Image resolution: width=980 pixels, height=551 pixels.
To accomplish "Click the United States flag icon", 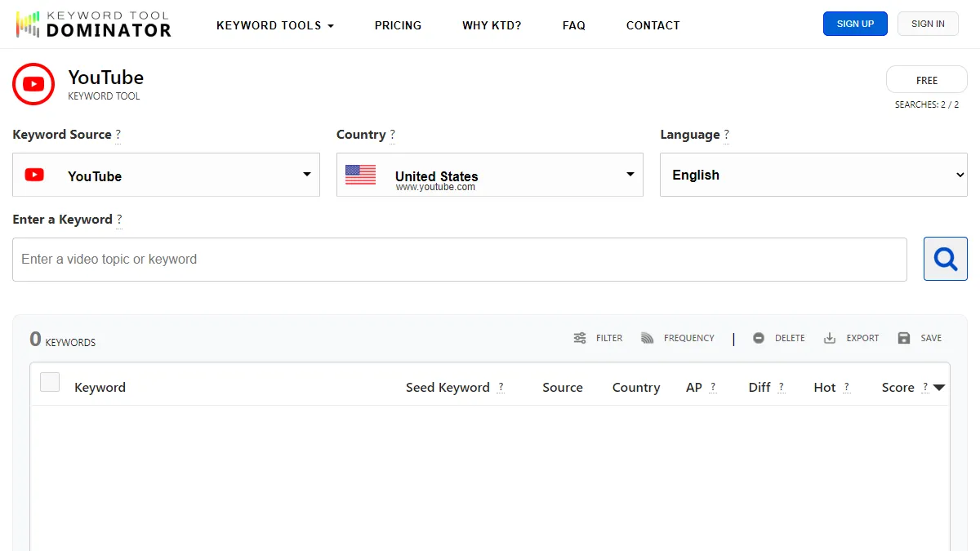I will pyautogui.click(x=361, y=175).
